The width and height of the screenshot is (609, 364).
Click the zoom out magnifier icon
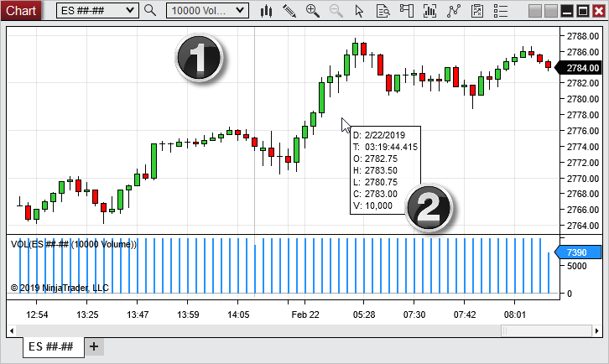pyautogui.click(x=336, y=11)
